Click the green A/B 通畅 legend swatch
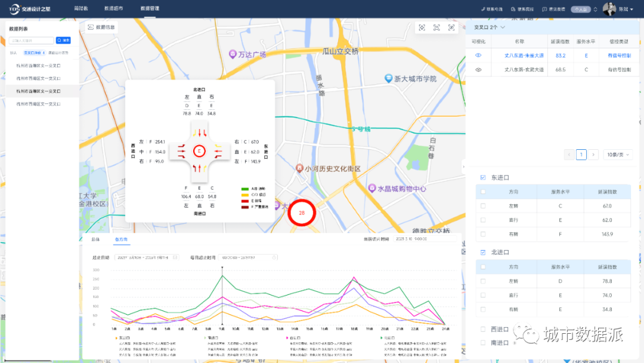644x363 pixels. 245,189
